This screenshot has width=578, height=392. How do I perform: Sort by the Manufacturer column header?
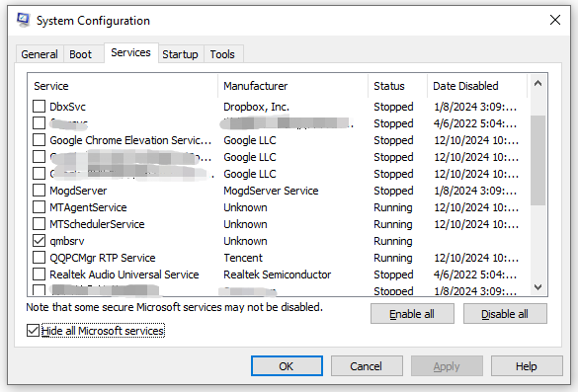293,86
